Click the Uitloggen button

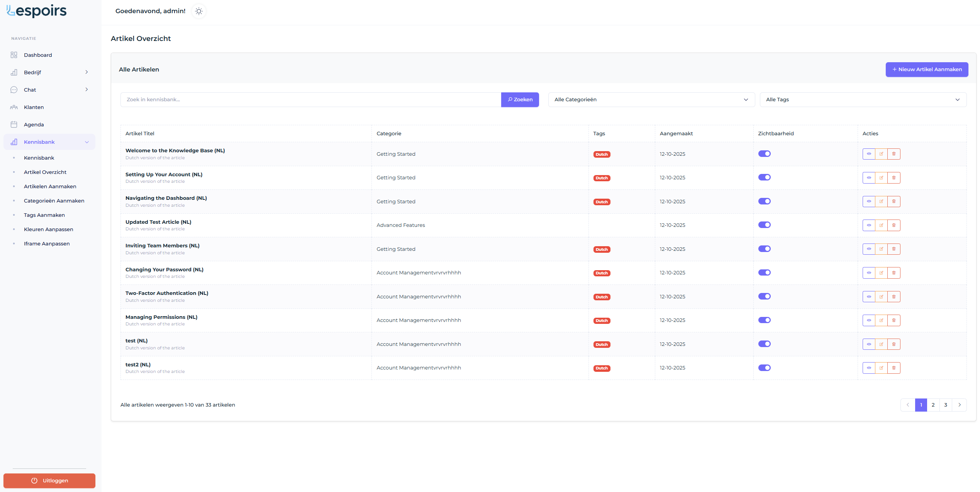pyautogui.click(x=49, y=480)
